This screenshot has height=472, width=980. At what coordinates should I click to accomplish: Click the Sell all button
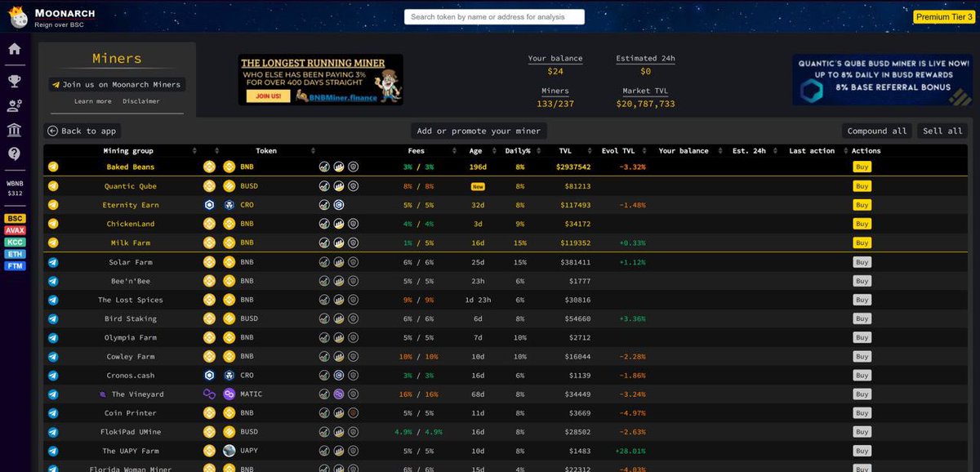tap(942, 131)
